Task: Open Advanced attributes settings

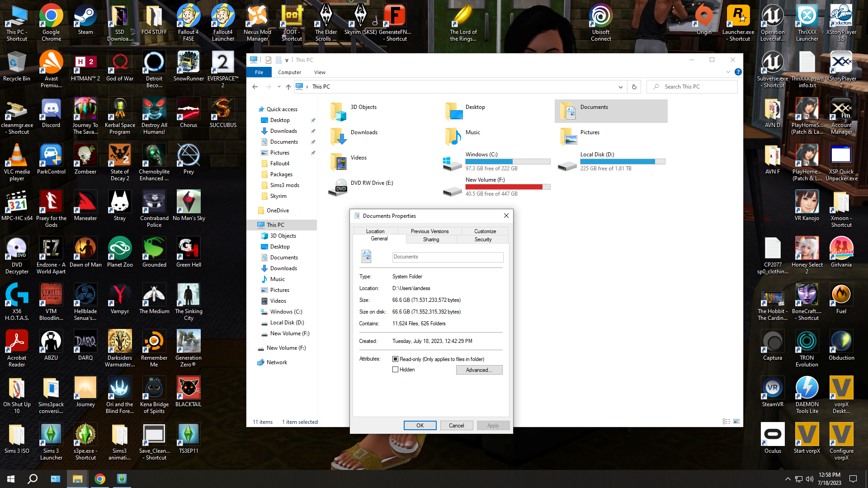Action: tap(479, 370)
